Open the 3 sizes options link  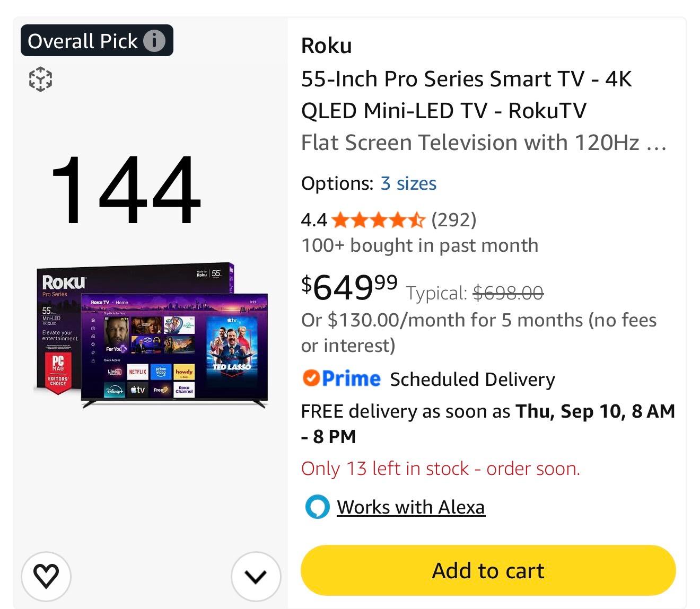click(x=408, y=183)
